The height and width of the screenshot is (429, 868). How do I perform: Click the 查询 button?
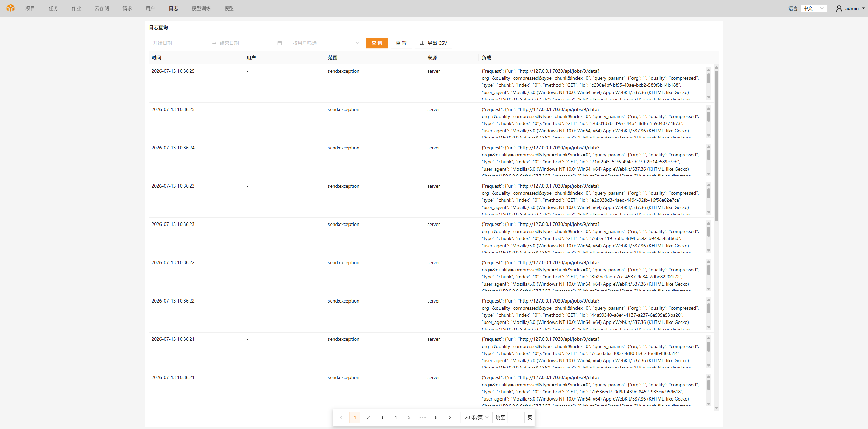point(377,43)
